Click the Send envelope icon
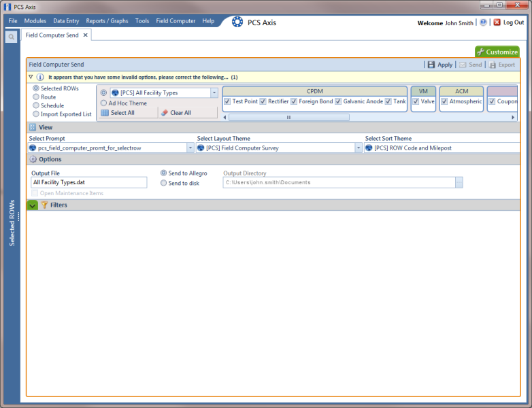The image size is (532, 408). (463, 65)
